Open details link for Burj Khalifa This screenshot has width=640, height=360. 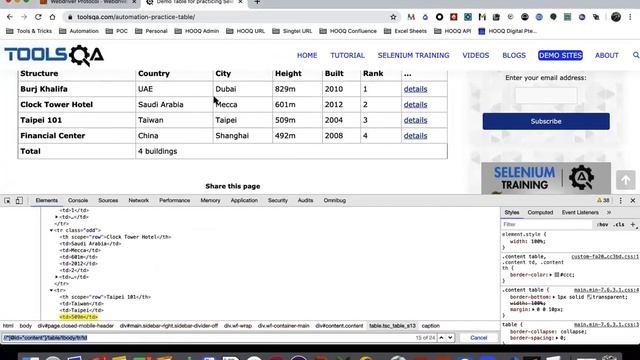point(416,89)
